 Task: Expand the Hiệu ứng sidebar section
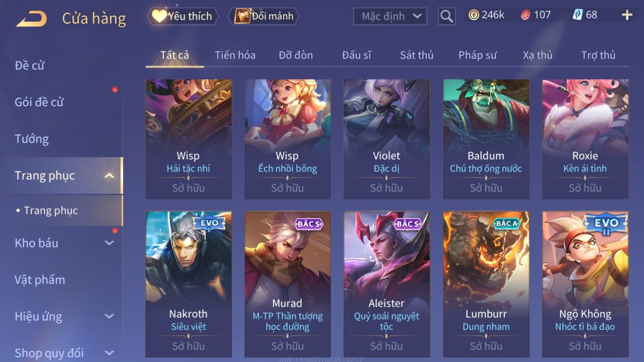pos(109,317)
